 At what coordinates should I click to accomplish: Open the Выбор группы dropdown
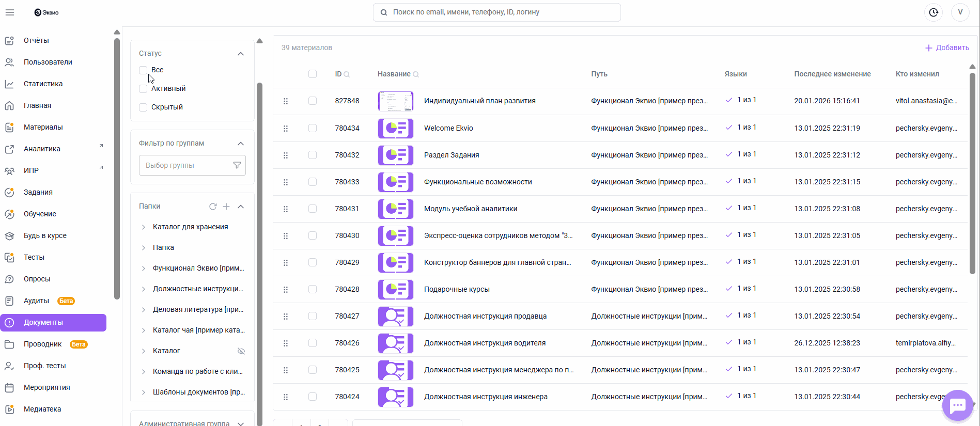(192, 165)
